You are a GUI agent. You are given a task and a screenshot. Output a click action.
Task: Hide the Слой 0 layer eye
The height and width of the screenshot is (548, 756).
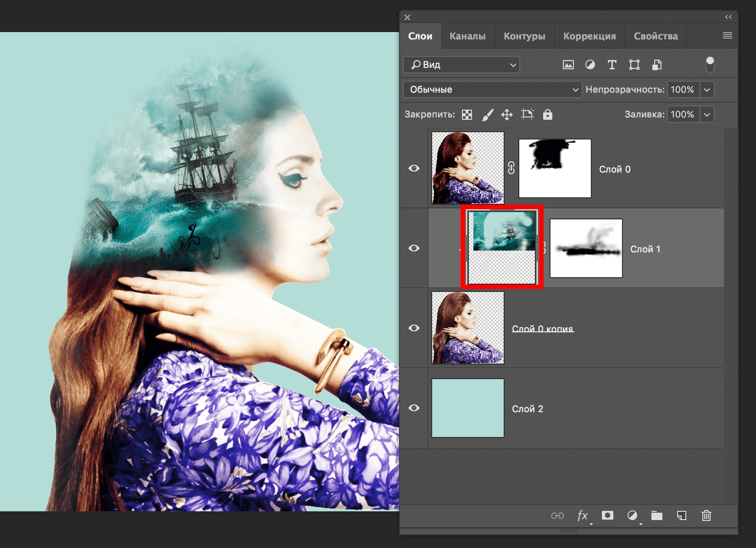pos(414,168)
